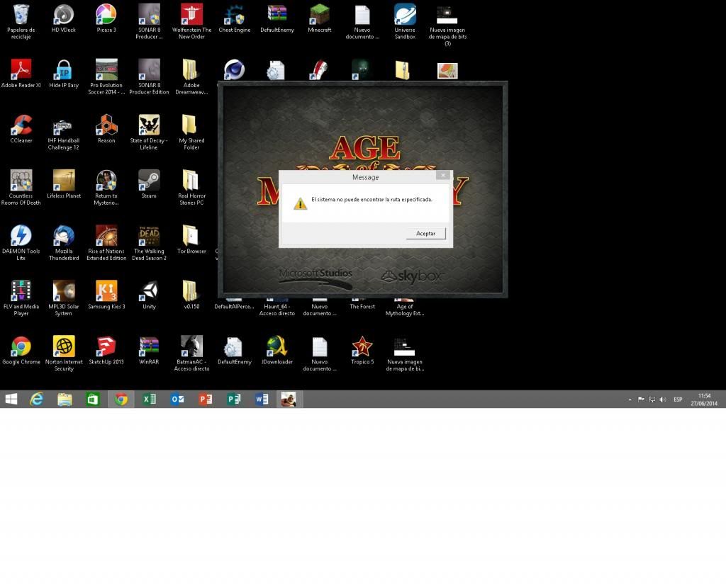The width and height of the screenshot is (726, 588).
Task: Select the JDownloader desktop icon
Action: pos(277,351)
